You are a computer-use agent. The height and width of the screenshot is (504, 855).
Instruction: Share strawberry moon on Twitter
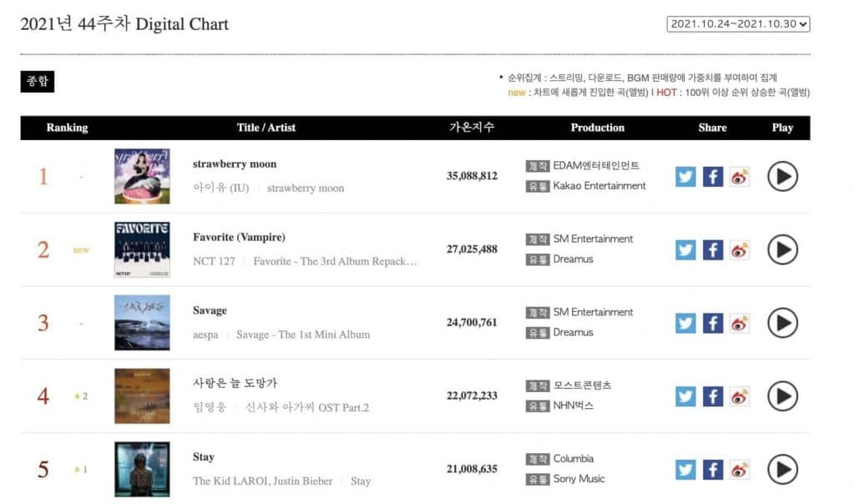[686, 177]
